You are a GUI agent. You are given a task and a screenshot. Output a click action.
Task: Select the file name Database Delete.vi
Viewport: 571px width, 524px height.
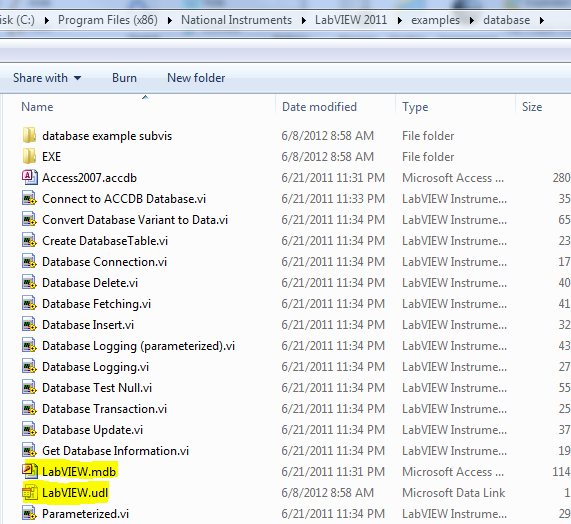90,283
